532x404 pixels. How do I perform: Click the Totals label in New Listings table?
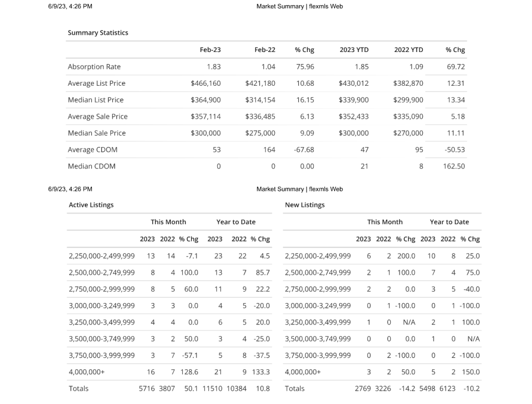pos(295,388)
